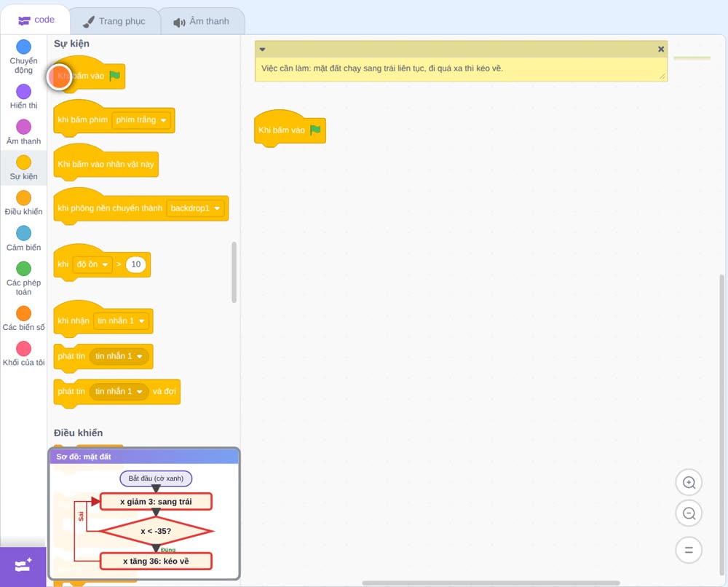Collapse the yellow comment with its arrow
728x587 pixels.
point(262,50)
